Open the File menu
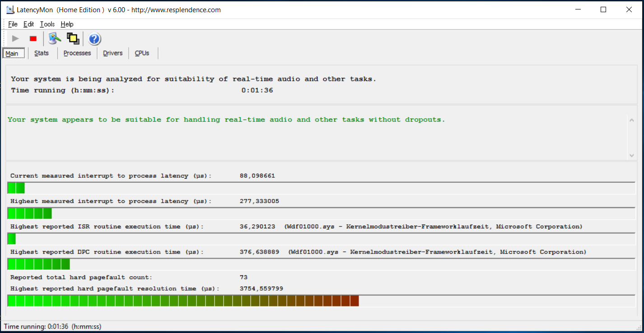Image resolution: width=644 pixels, height=333 pixels. point(13,24)
